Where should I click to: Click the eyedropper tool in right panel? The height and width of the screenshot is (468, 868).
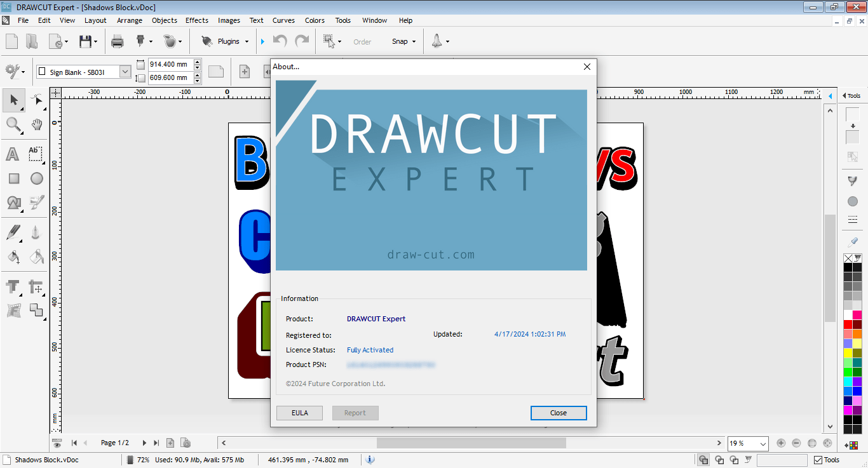click(x=853, y=242)
